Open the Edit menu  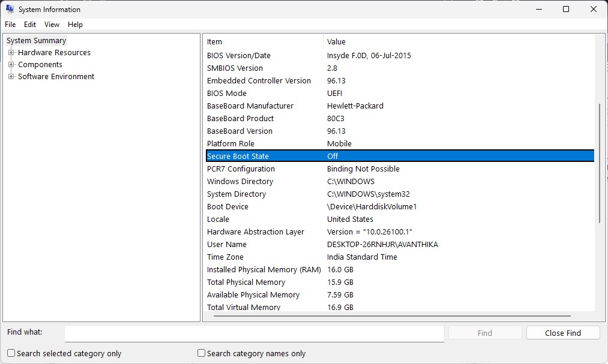(x=29, y=25)
